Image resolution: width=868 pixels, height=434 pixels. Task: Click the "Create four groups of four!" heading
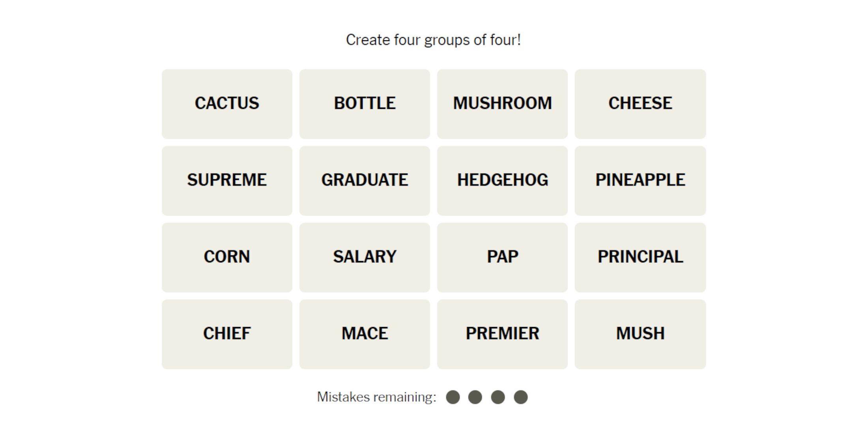pyautogui.click(x=433, y=40)
